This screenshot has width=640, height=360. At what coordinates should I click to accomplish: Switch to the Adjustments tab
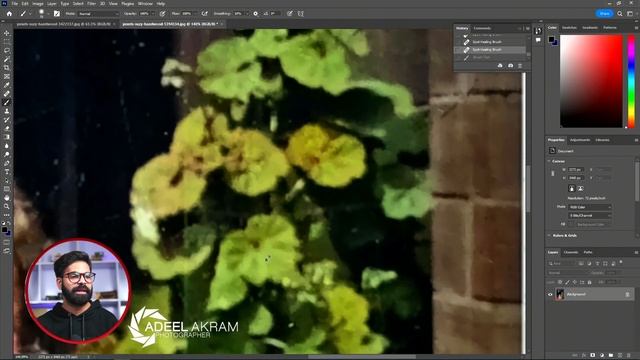click(580, 140)
